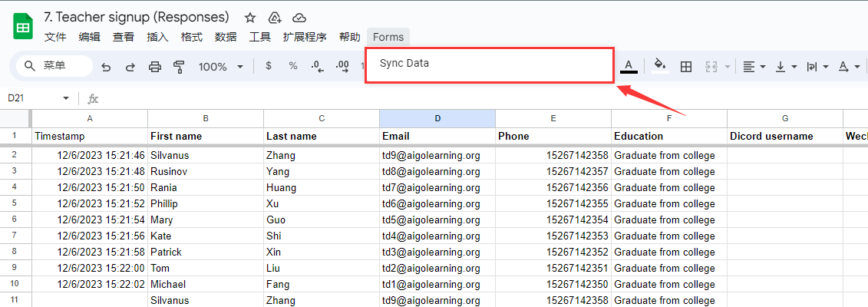Decrease decimal places button
The image size is (868, 307).
pyautogui.click(x=318, y=66)
